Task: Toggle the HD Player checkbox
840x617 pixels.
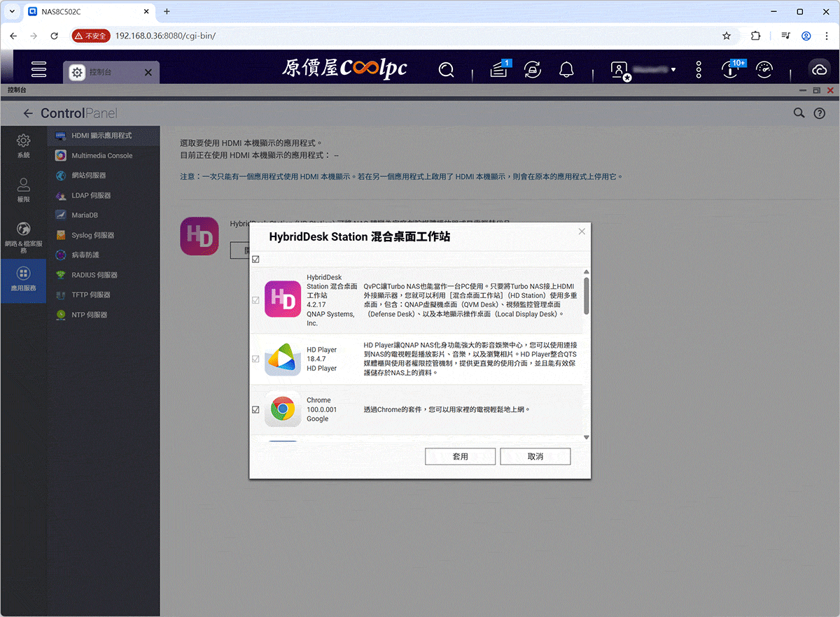Action: click(255, 359)
